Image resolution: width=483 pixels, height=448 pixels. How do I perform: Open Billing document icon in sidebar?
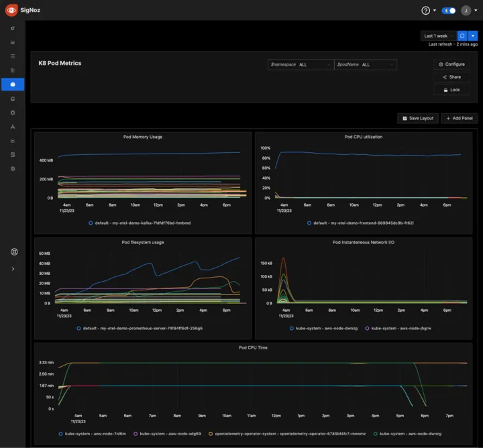(x=13, y=154)
